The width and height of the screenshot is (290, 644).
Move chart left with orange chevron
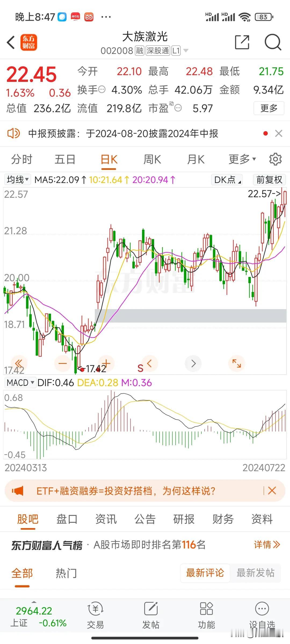click(150, 364)
